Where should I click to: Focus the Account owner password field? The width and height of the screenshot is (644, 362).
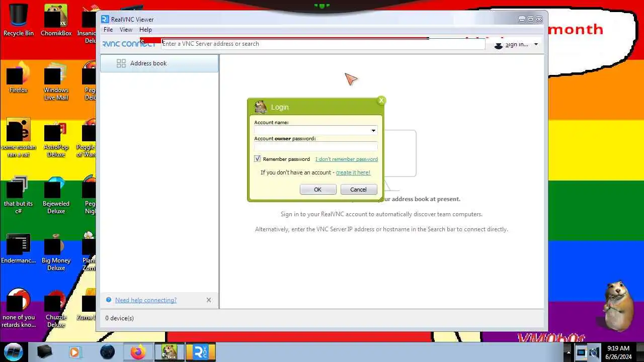tap(315, 147)
